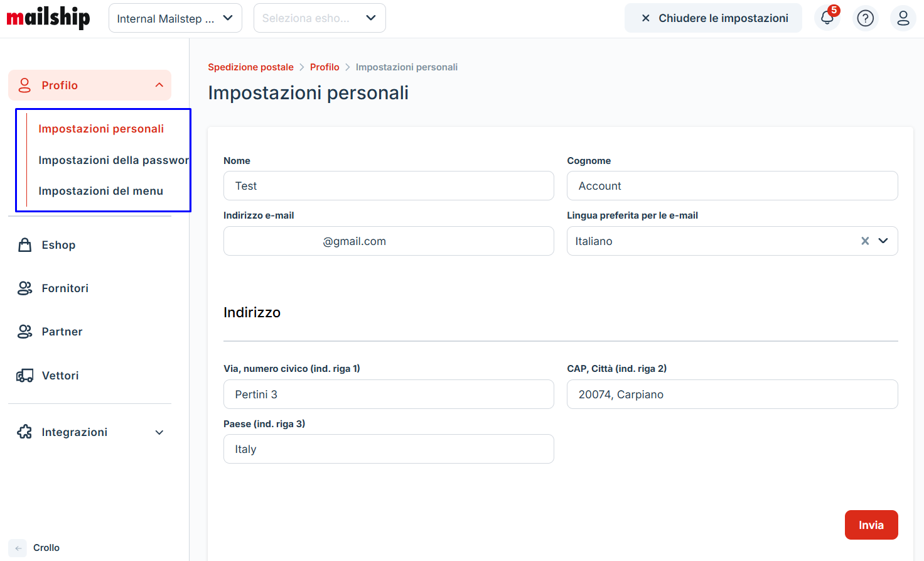Go to Fornitori in the sidebar

(x=65, y=288)
